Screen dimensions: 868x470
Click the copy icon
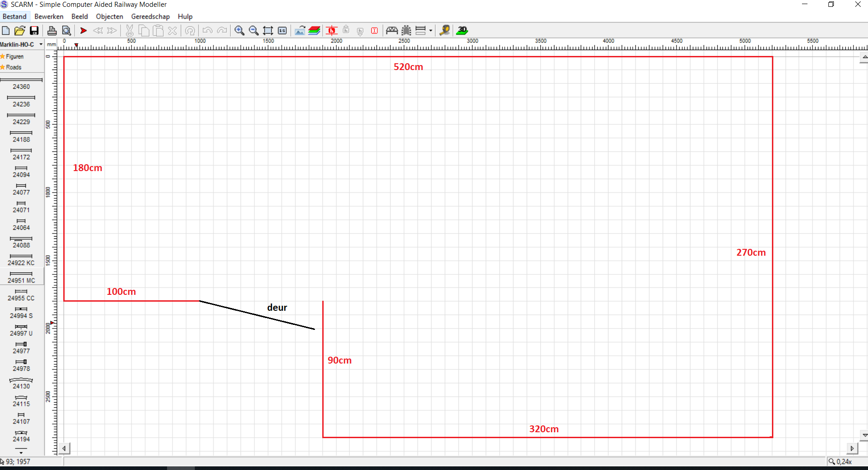click(x=144, y=30)
